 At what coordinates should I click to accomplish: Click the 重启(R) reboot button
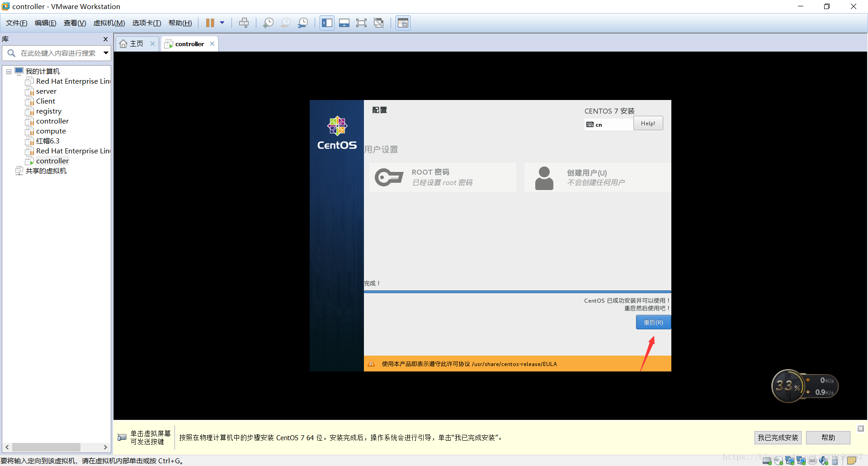click(x=653, y=323)
